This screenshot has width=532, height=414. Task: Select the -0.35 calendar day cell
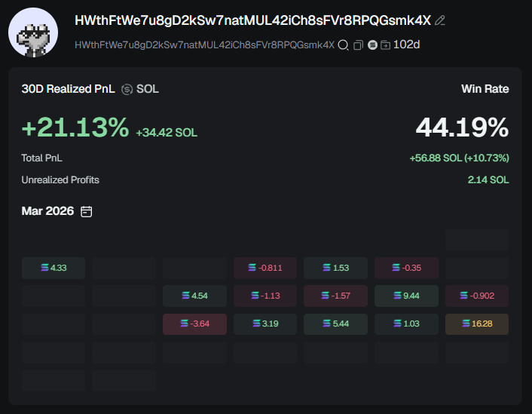tap(406, 268)
